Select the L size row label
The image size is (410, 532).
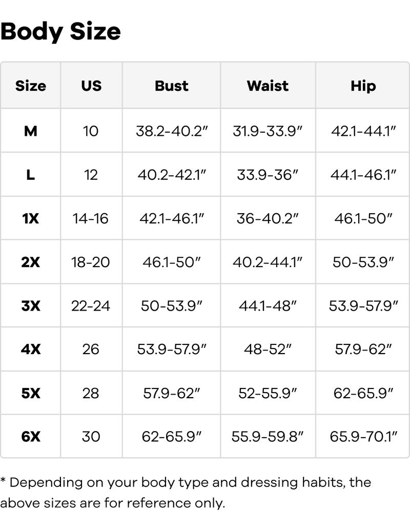31,174
